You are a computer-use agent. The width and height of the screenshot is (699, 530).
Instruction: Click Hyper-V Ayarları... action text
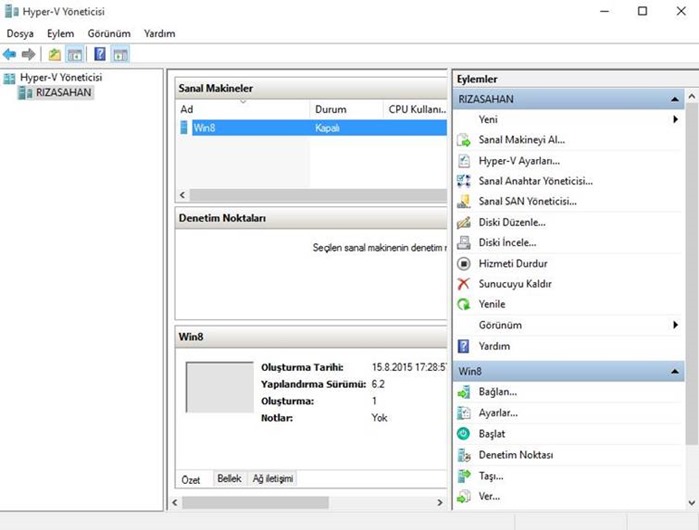coord(519,161)
